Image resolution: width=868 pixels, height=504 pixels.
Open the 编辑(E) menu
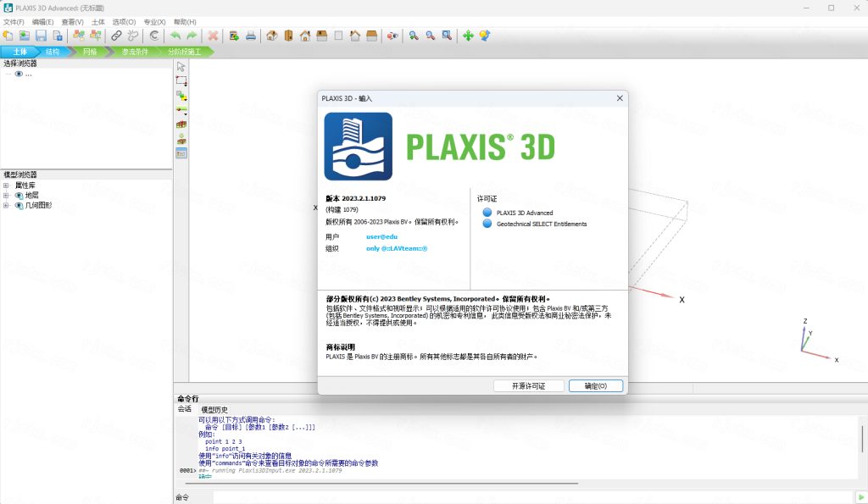point(42,21)
